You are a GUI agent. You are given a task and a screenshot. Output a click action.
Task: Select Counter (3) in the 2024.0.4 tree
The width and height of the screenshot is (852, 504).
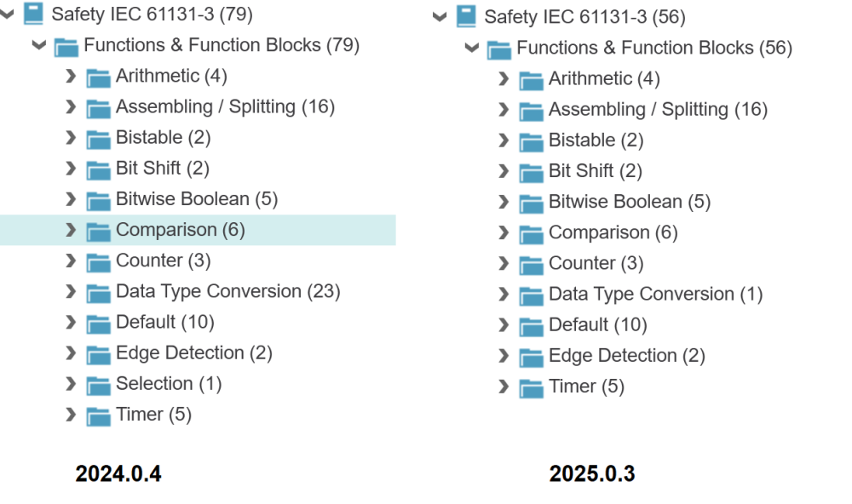pos(163,261)
